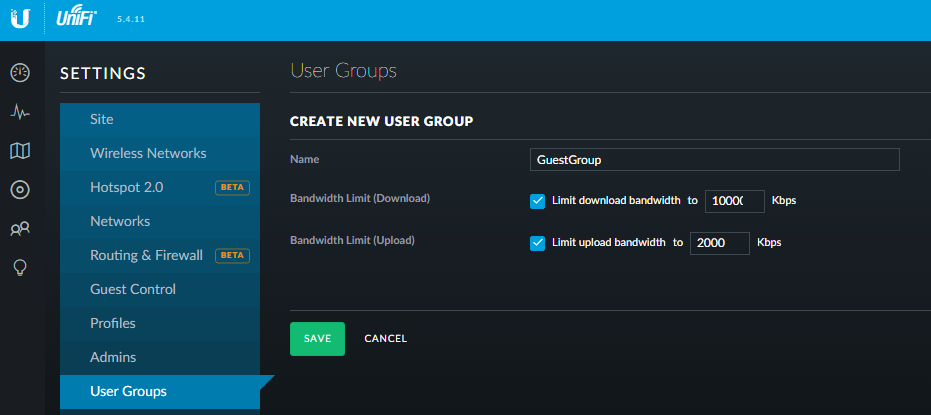Navigate to Guest Control settings
This screenshot has height=415, width=931.
tap(133, 289)
